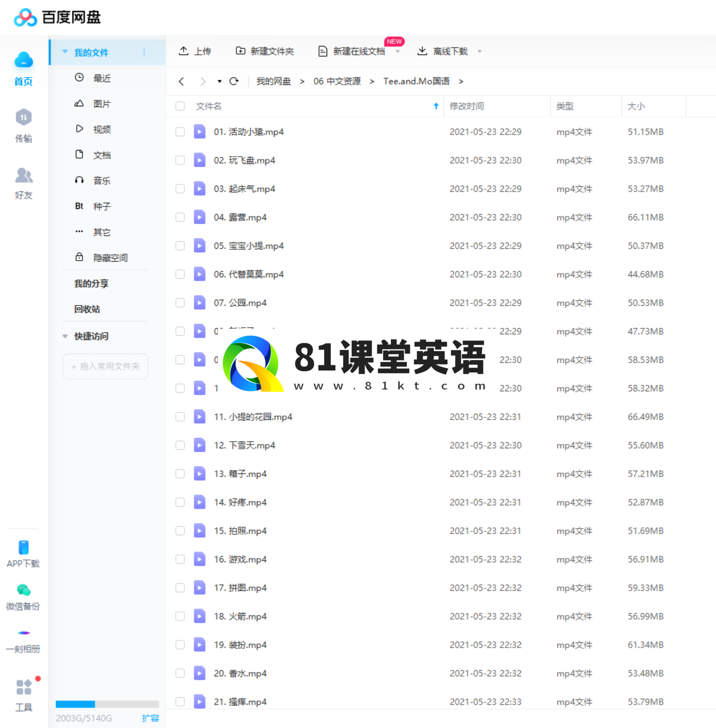Click Tee.and.Mo国语 breadcrumb

[416, 81]
